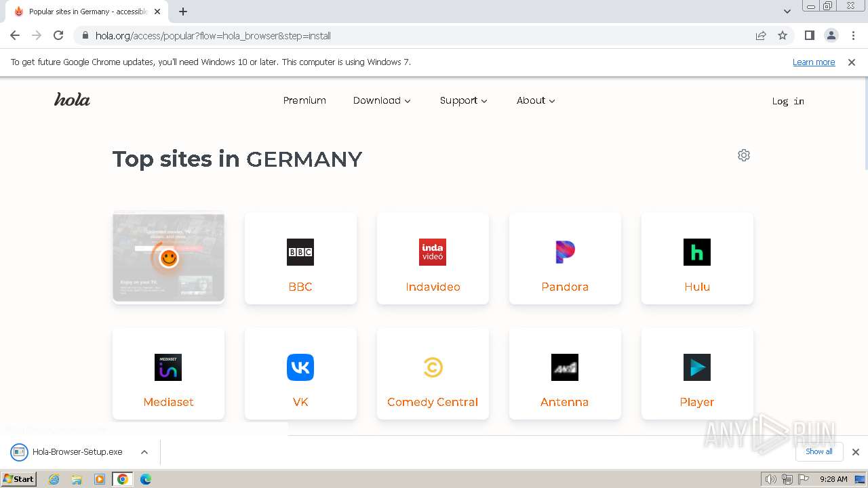Close the downloads shelf
The width and height of the screenshot is (868, 488).
pos(855,452)
